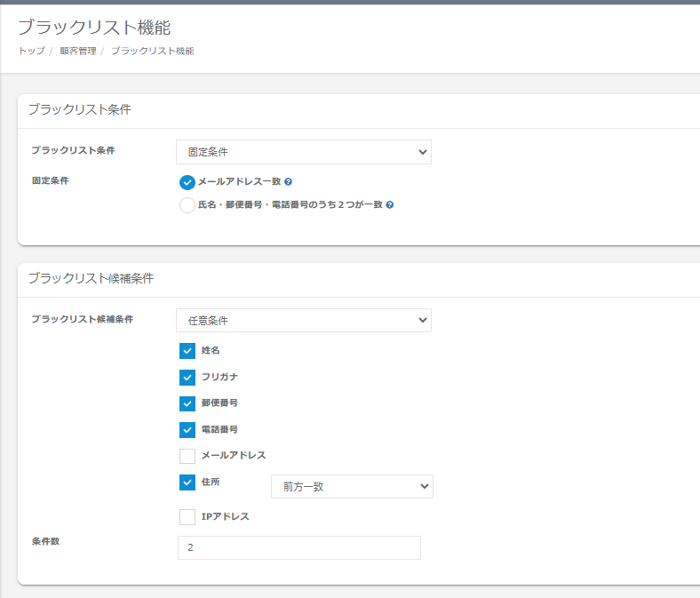The height and width of the screenshot is (598, 700).
Task: Go to トップ in breadcrumb
Action: pyautogui.click(x=31, y=51)
